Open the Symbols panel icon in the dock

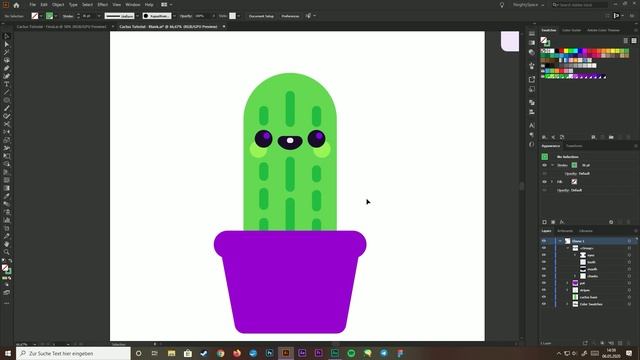point(532,66)
